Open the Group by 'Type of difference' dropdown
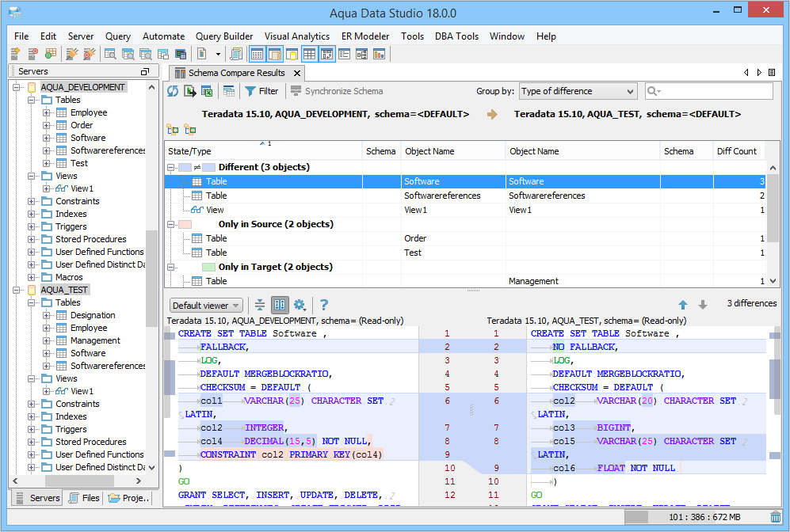Viewport: 790px width, 532px height. click(578, 91)
